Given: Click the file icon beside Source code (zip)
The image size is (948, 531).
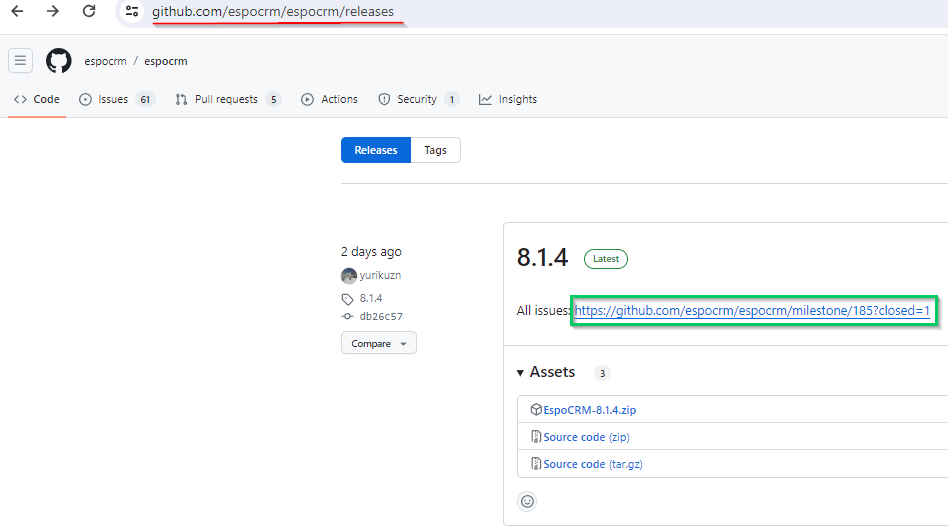Looking at the screenshot, I should [x=536, y=437].
